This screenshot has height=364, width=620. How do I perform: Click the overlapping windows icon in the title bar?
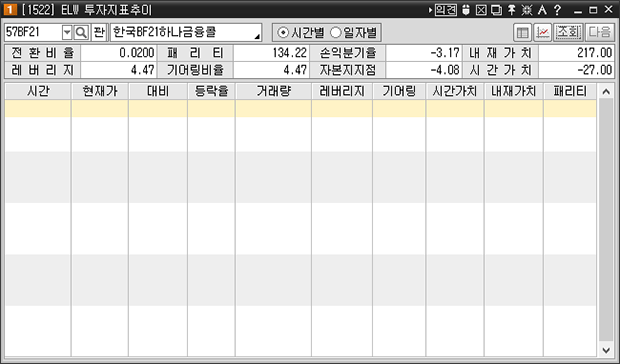point(496,10)
